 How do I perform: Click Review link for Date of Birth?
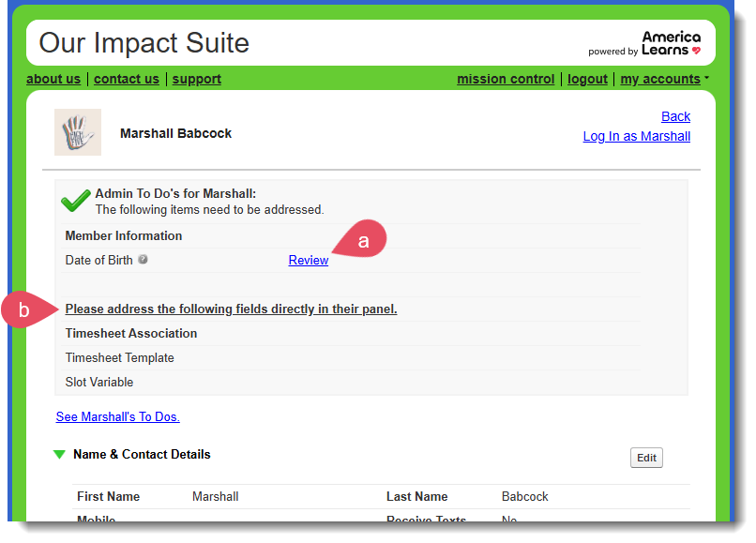[308, 260]
